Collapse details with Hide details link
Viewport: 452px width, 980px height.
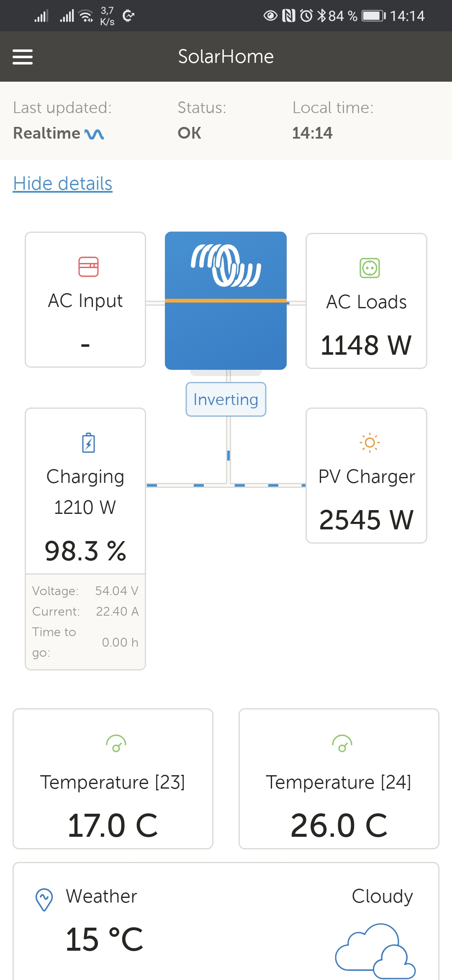[x=63, y=183]
